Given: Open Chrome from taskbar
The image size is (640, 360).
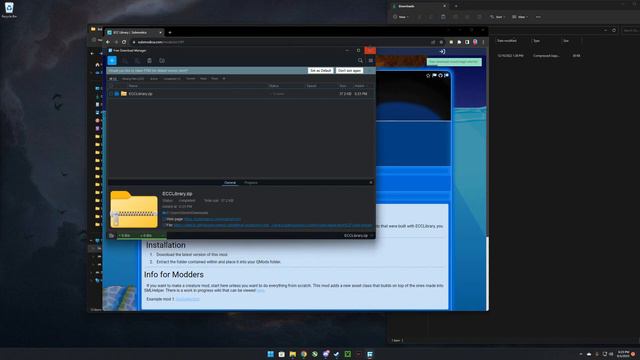Looking at the screenshot, I should (x=304, y=354).
